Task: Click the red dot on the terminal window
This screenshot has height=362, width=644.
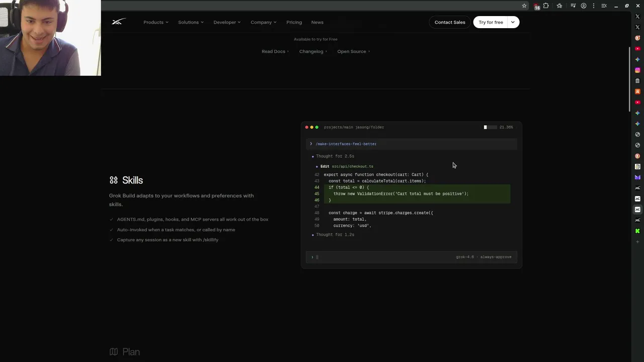Action: click(307, 127)
